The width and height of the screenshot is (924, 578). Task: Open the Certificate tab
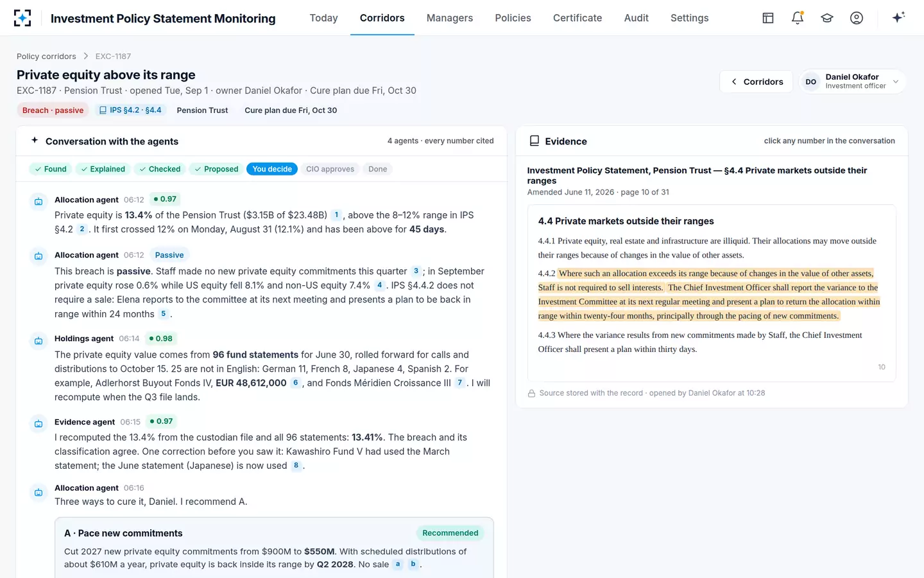point(577,18)
